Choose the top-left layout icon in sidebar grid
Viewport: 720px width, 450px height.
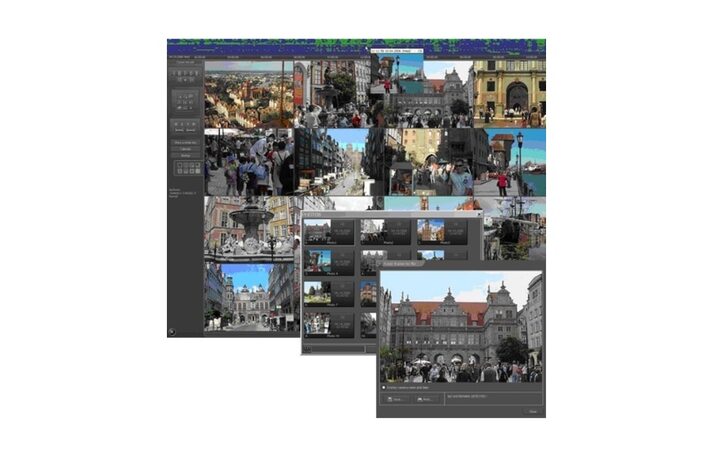180,165
